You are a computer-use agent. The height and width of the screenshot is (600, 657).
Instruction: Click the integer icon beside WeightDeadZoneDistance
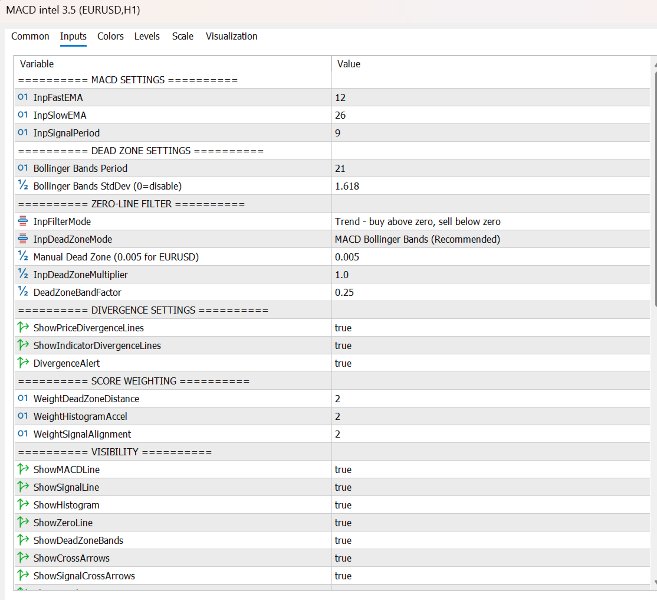(x=23, y=398)
